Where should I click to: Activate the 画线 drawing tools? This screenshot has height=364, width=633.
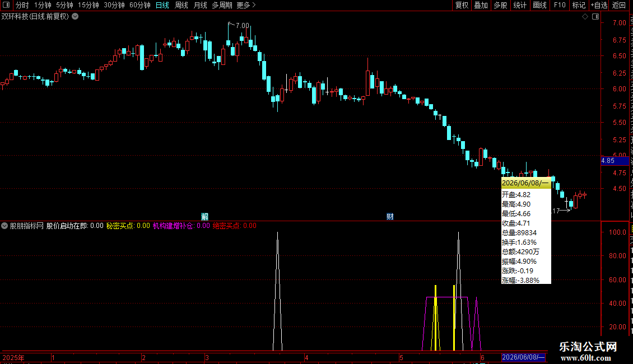539,5
